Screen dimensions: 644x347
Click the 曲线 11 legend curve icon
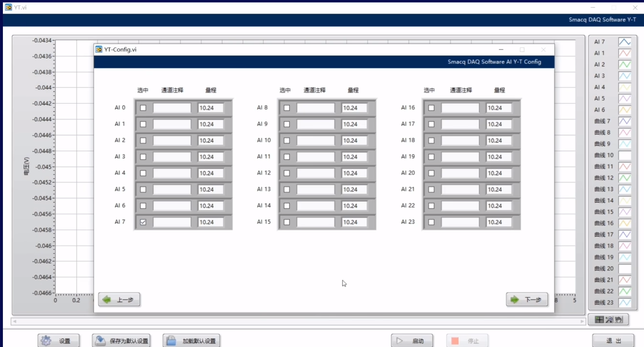coord(625,167)
